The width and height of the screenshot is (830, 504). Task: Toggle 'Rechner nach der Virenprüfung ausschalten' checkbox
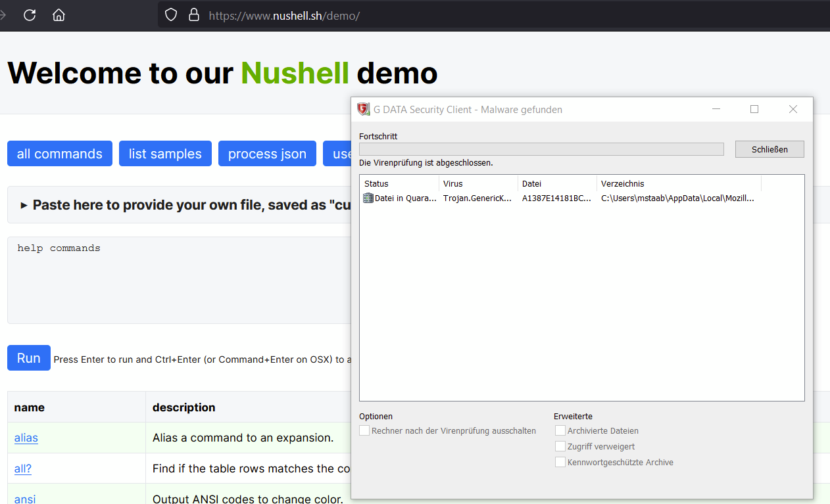(x=364, y=431)
